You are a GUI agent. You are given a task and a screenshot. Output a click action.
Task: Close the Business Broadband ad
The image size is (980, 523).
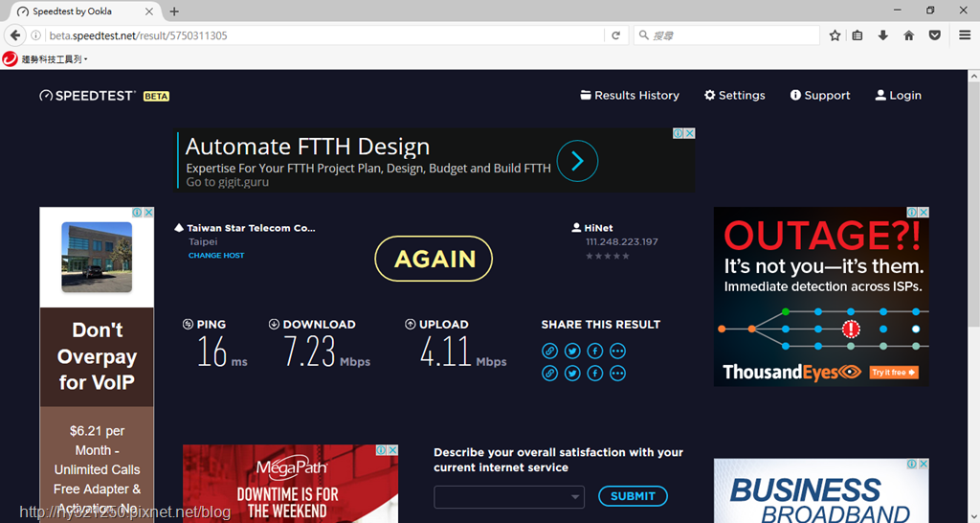(924, 465)
